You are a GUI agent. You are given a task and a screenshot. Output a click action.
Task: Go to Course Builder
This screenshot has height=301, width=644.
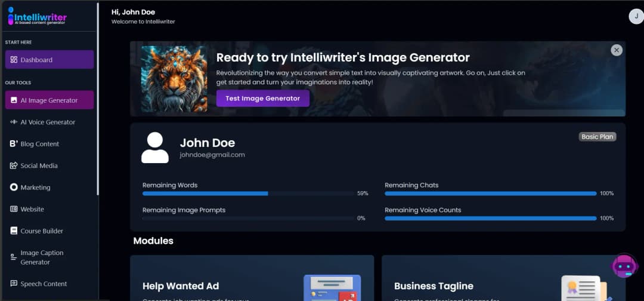point(49,231)
